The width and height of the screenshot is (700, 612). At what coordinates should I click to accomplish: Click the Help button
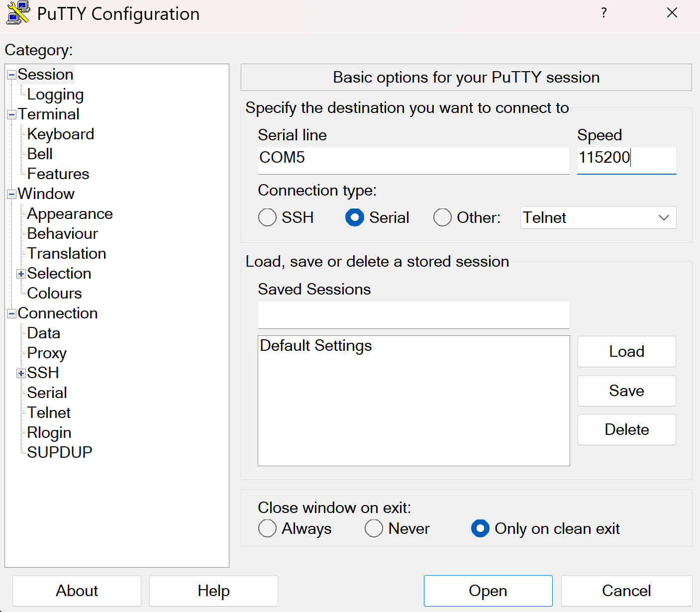click(x=213, y=591)
